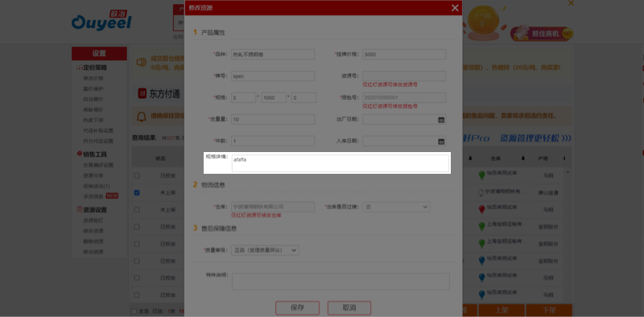The image size is (644, 317).
Task: Open 自动算价 in the settings sidebar
Action: pos(93,100)
